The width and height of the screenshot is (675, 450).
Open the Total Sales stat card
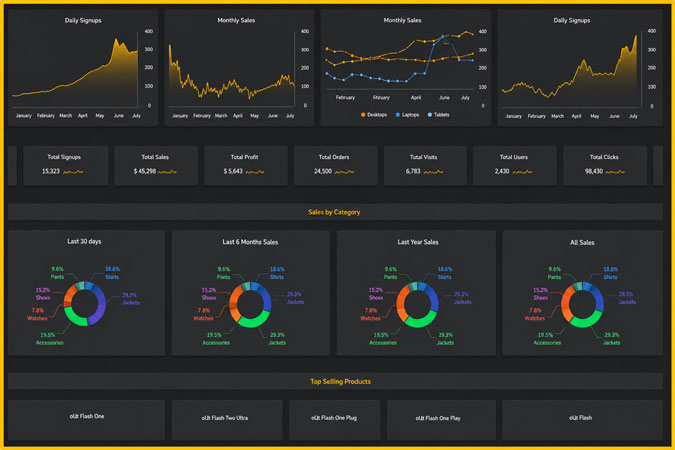156,166
